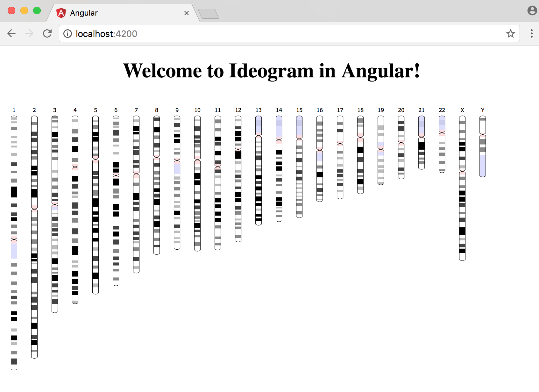Viewport: 539px width, 392px height.
Task: Open the Chrome user profile icon
Action: [x=532, y=11]
